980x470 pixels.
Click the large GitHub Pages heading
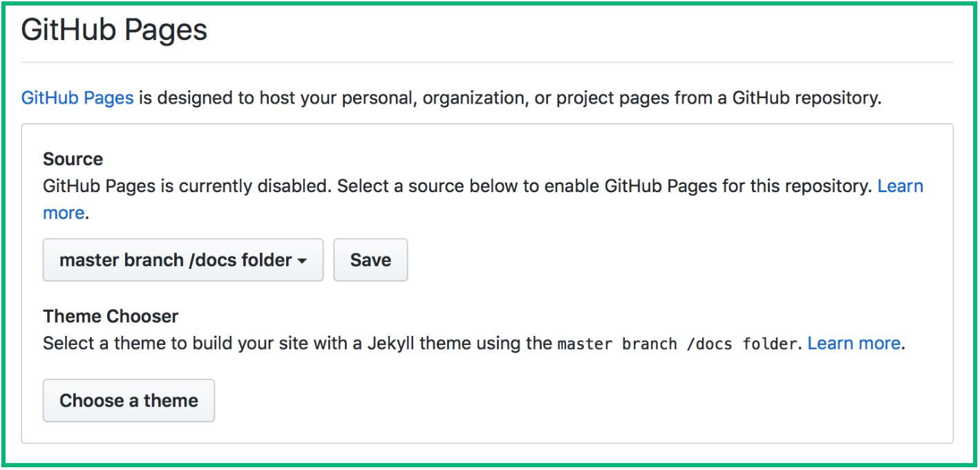point(115,30)
